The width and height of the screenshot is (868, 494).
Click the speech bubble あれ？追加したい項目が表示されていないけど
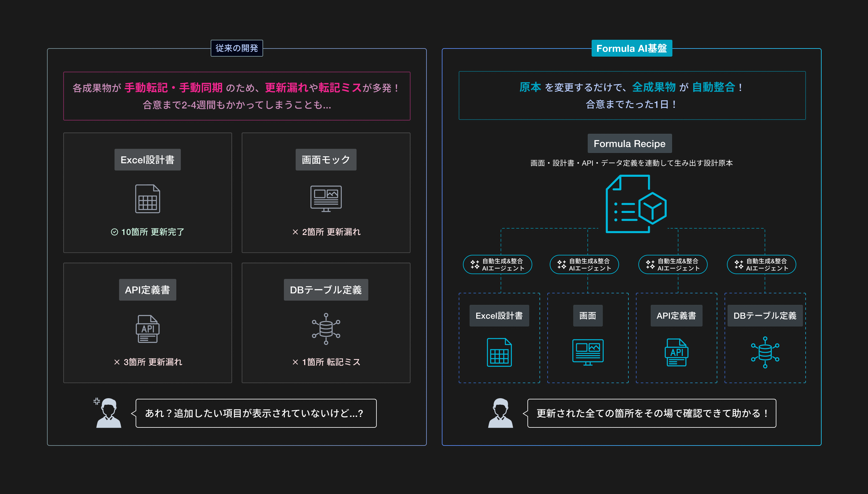pos(256,413)
